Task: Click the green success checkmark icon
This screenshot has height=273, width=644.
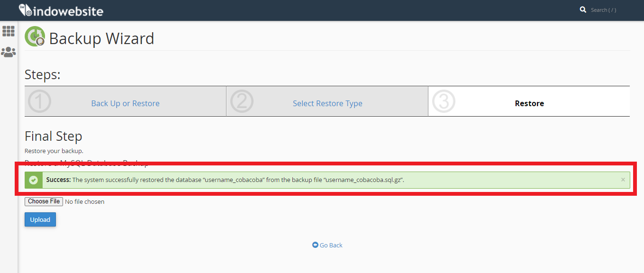Action: tap(33, 180)
